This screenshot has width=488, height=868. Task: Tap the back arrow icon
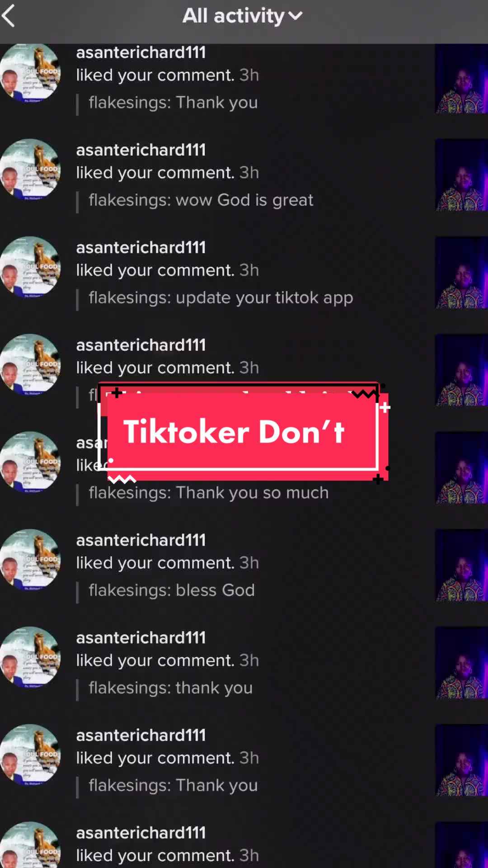click(9, 16)
